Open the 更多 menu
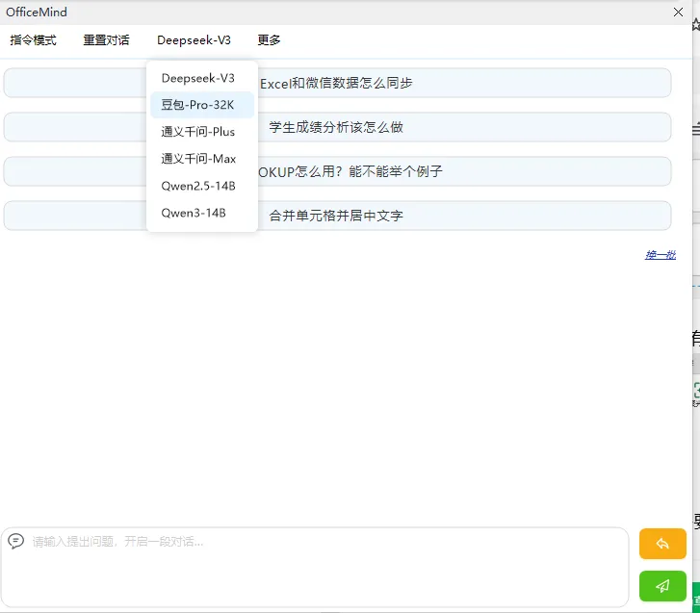This screenshot has width=700, height=613. click(269, 40)
